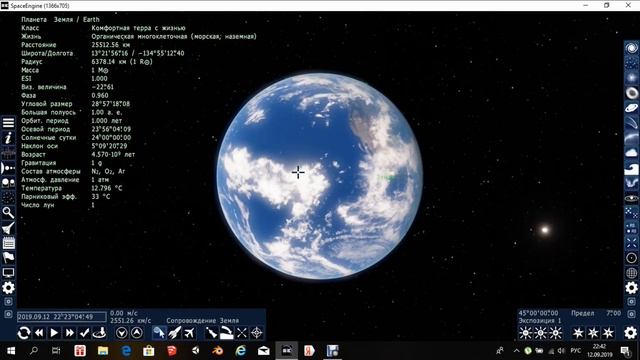Click the first star magnitude limit icon

(x=578, y=333)
